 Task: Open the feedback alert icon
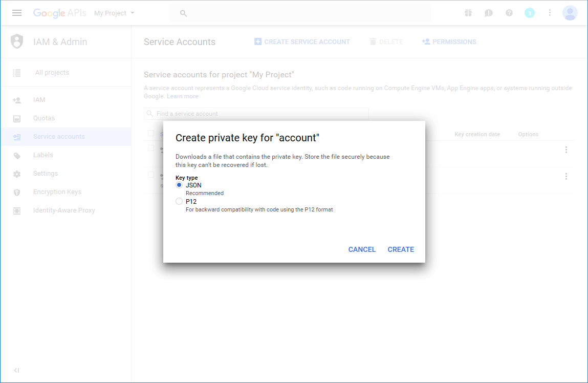pos(488,13)
